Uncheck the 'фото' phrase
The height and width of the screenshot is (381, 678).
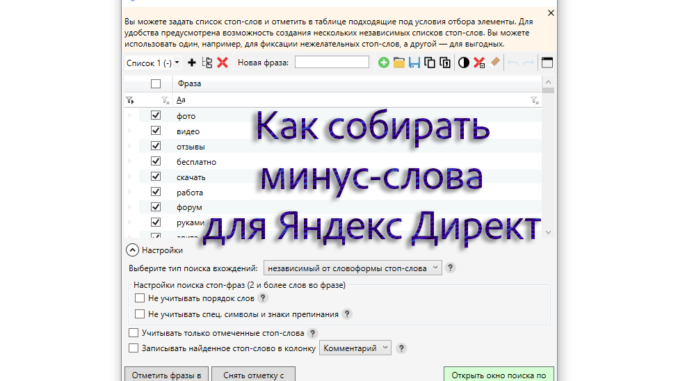[156, 115]
